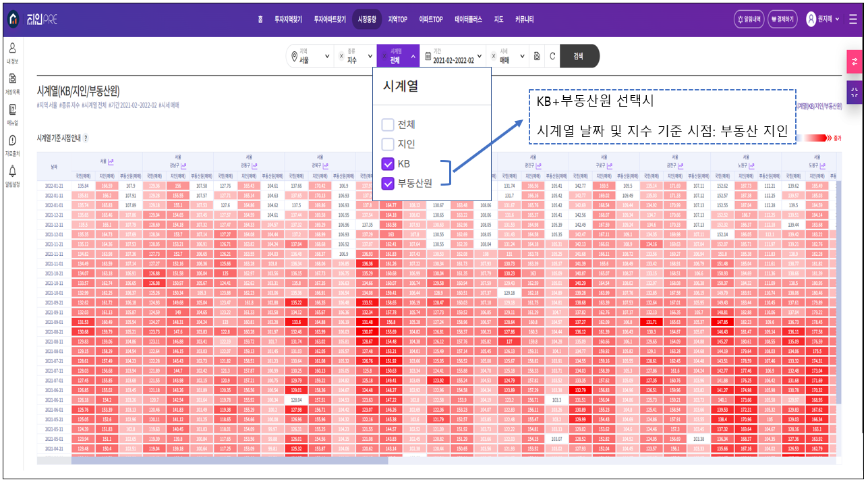The width and height of the screenshot is (868, 484).
Task: Go to 지역TOP menu
Action: tap(397, 20)
